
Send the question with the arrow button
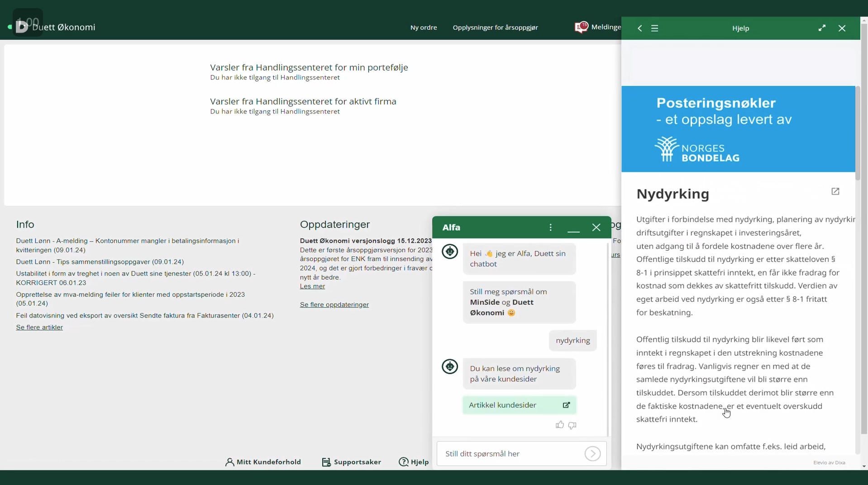click(x=592, y=453)
